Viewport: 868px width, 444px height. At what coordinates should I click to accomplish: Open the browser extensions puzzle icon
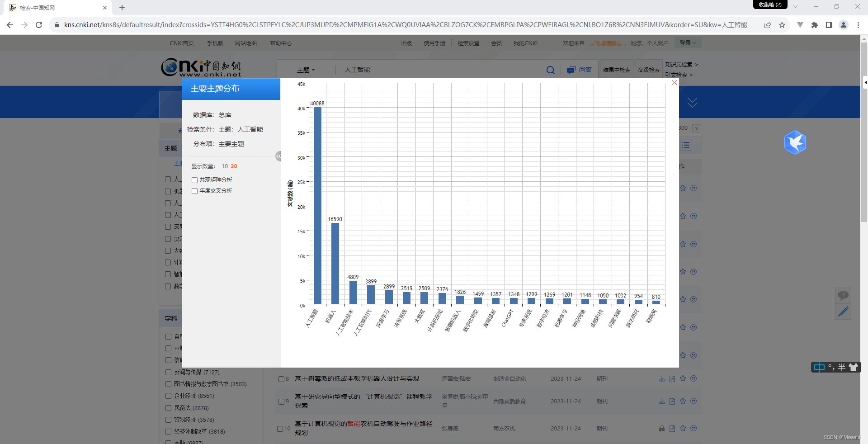pyautogui.click(x=815, y=25)
